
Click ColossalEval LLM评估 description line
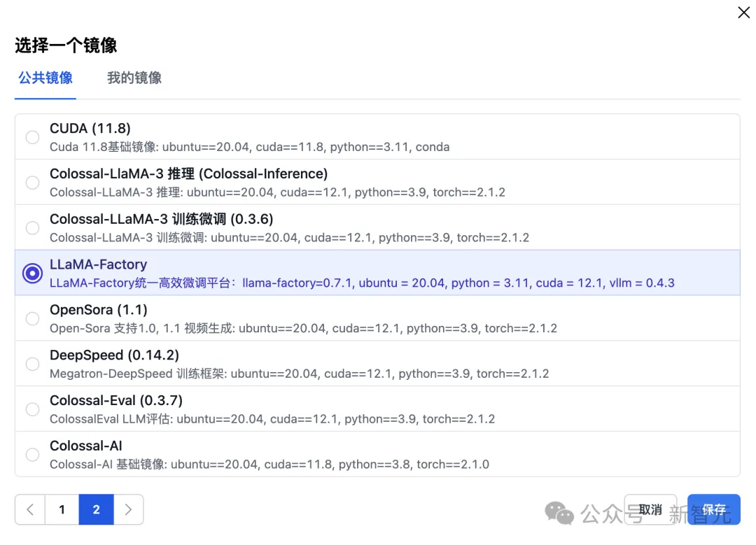coord(272,419)
